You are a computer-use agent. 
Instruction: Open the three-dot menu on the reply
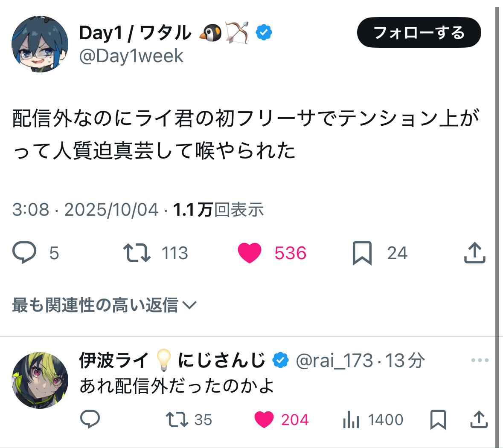click(480, 361)
